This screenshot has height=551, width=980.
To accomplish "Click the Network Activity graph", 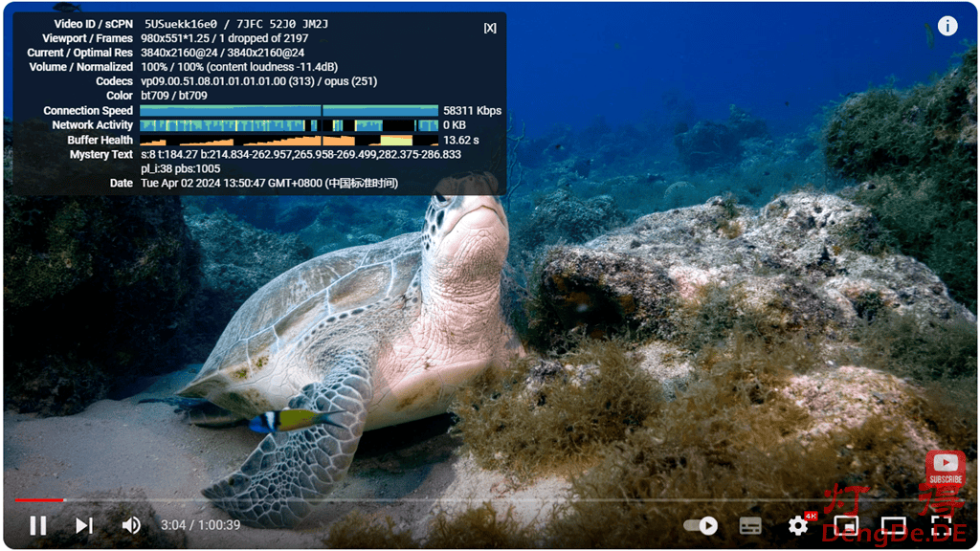I will click(x=289, y=125).
